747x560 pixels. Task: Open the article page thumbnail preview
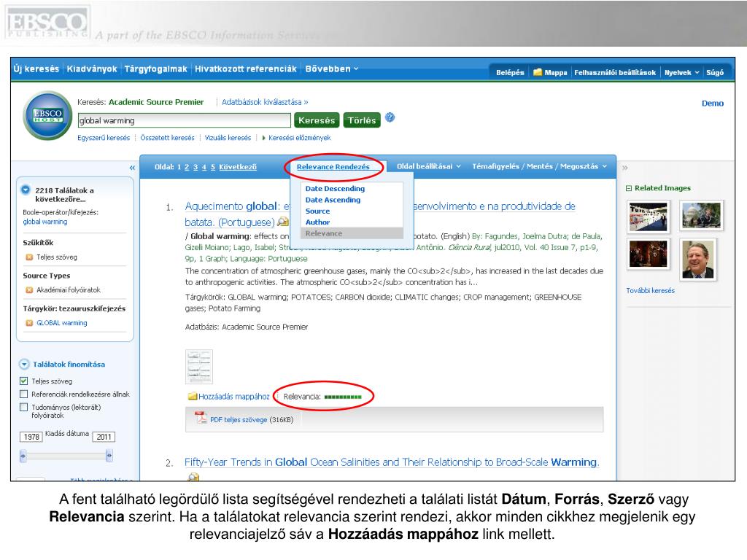(199, 367)
